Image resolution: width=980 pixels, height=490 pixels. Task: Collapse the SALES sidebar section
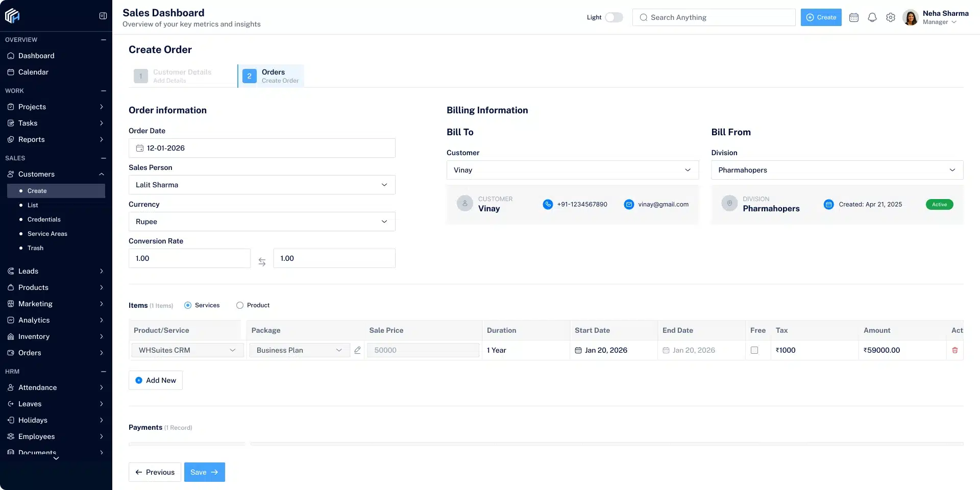[x=104, y=158]
